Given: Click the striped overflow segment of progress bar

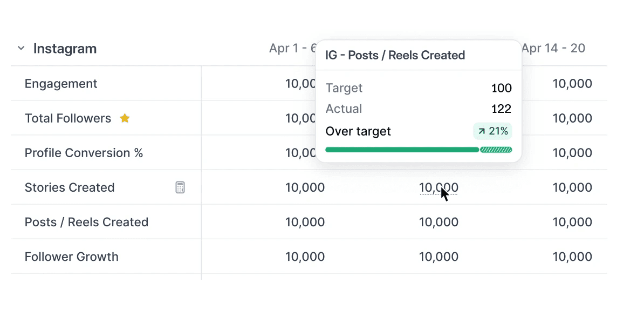Looking at the screenshot, I should 496,150.
